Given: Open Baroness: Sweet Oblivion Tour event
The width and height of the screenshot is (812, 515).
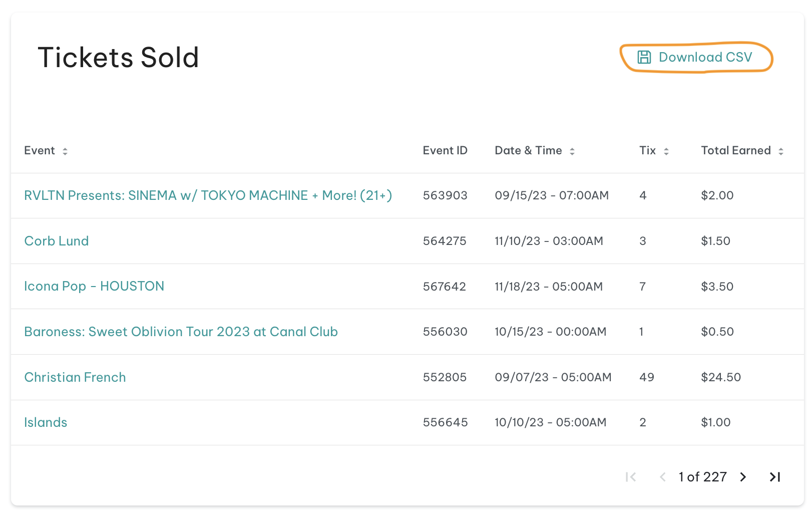Looking at the screenshot, I should 181,332.
